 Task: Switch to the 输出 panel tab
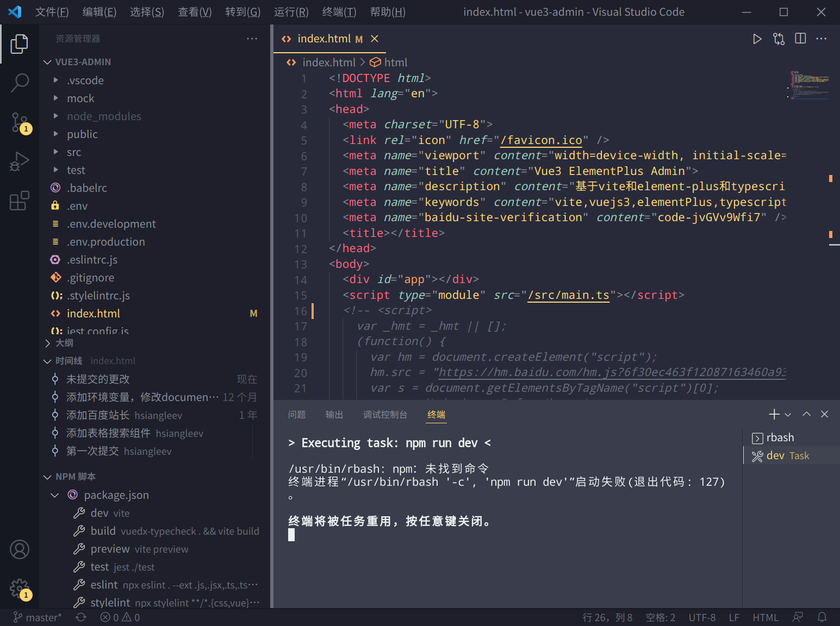click(x=334, y=415)
